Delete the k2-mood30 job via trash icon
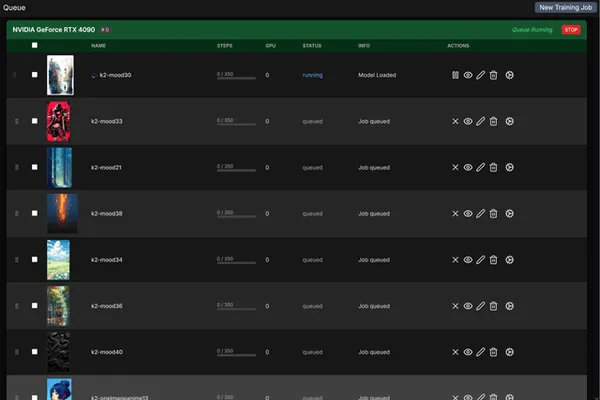 click(493, 75)
